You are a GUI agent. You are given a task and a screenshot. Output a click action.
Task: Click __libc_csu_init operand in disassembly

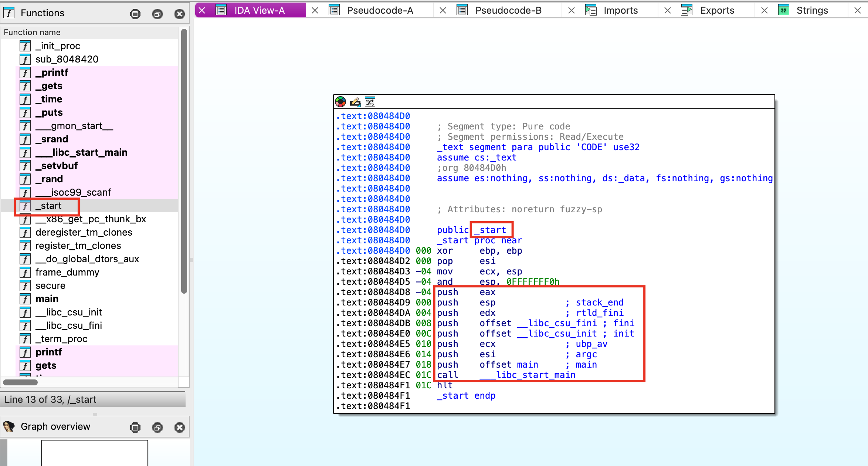[x=557, y=334]
